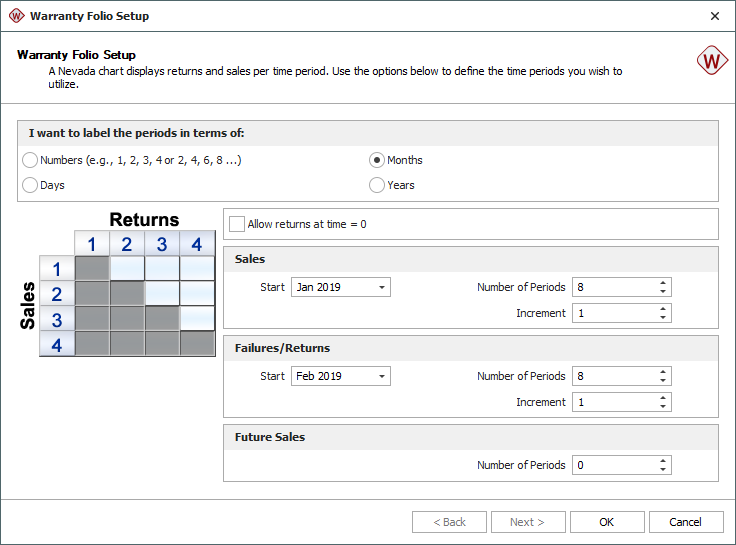Increase Sales Number of Periods value

pos(662,283)
